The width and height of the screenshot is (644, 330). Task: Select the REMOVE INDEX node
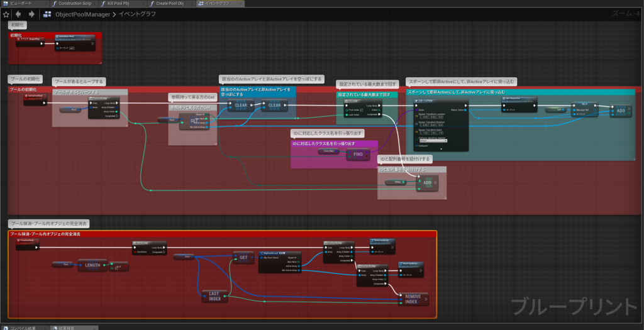pos(413,299)
